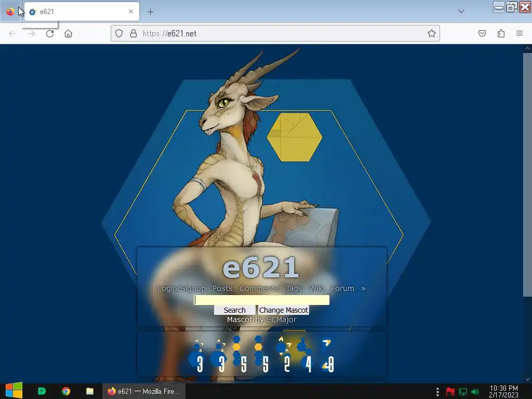Click the Firefox back arrow
Viewport: 532px width, 399px height.
[x=12, y=33]
